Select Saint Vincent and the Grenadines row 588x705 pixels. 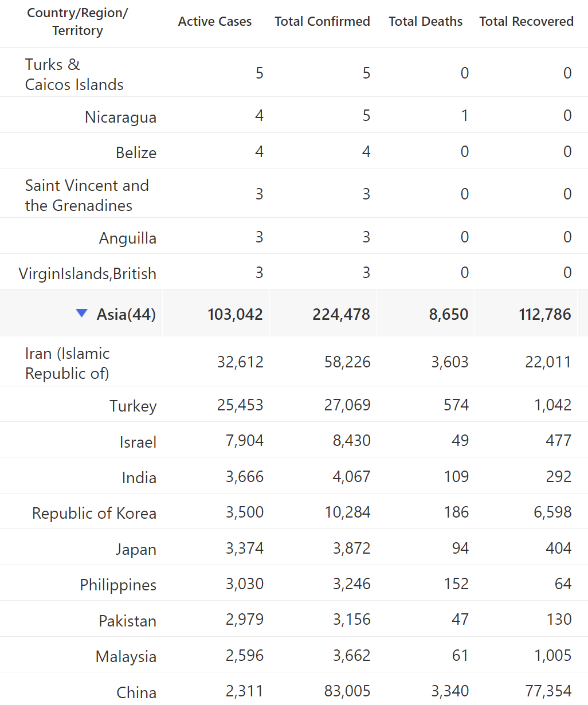point(294,193)
